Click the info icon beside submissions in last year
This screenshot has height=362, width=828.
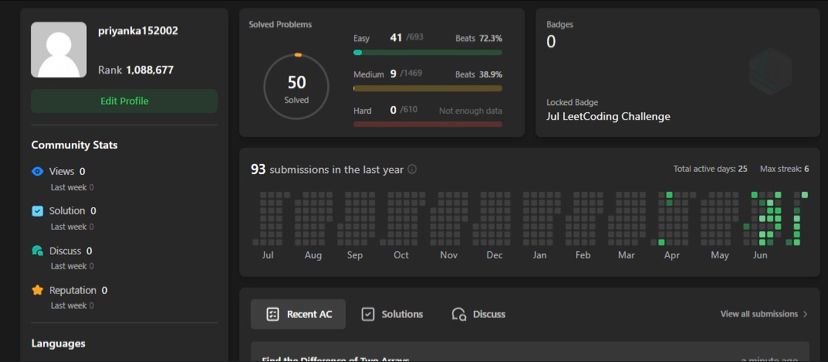412,169
